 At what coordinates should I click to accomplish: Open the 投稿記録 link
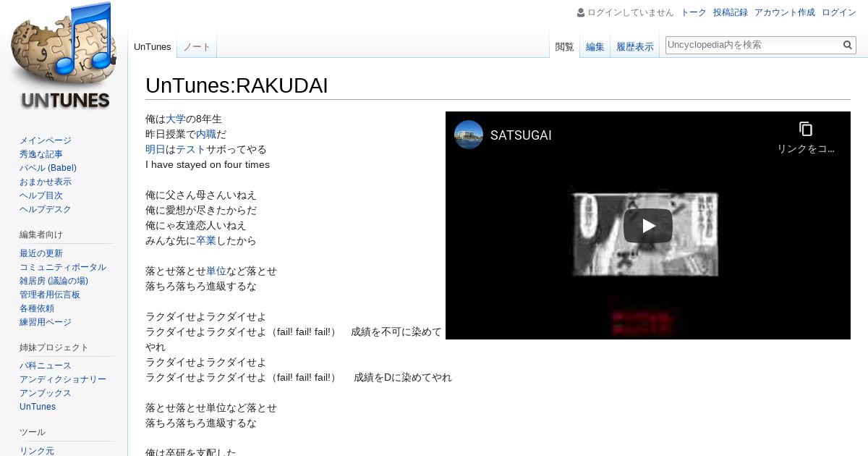pyautogui.click(x=731, y=12)
